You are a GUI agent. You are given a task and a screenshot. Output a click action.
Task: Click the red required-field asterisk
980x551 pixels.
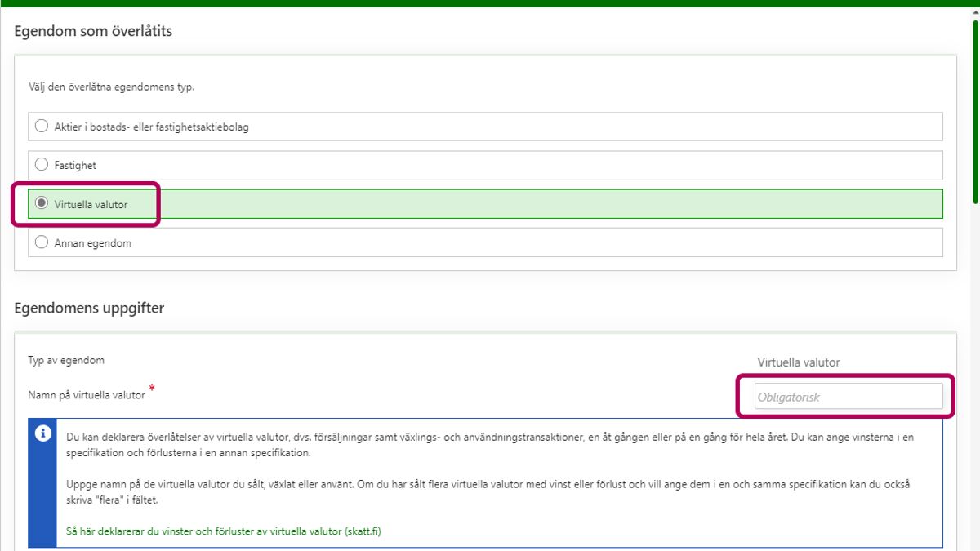(152, 389)
